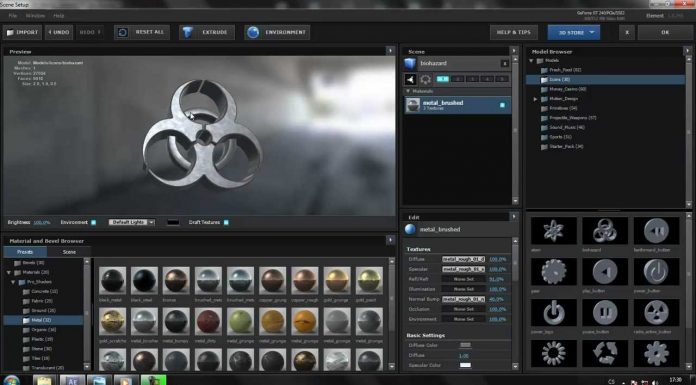Toggle the Environment checkbox under preview
This screenshot has height=385, width=696.
click(x=94, y=222)
